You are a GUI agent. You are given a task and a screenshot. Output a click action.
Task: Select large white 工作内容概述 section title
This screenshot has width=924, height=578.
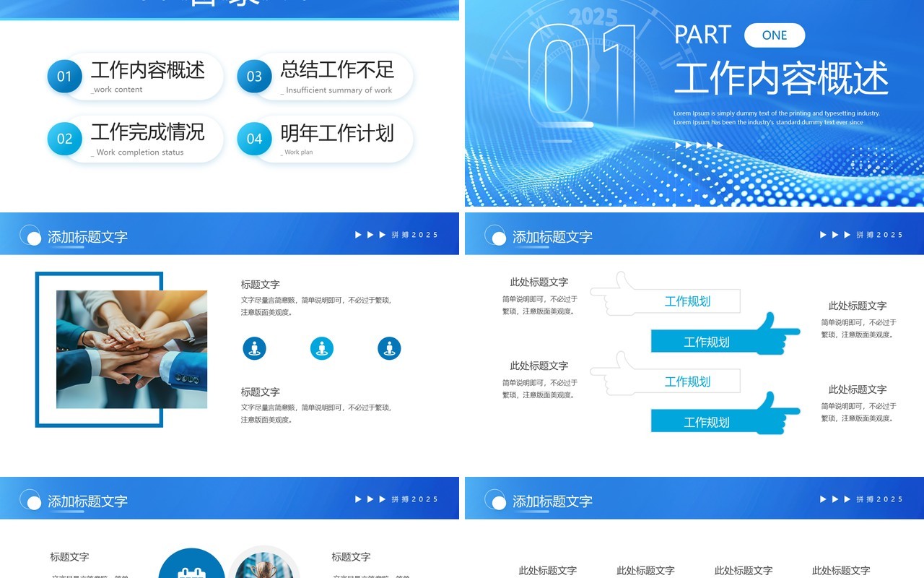tap(781, 78)
